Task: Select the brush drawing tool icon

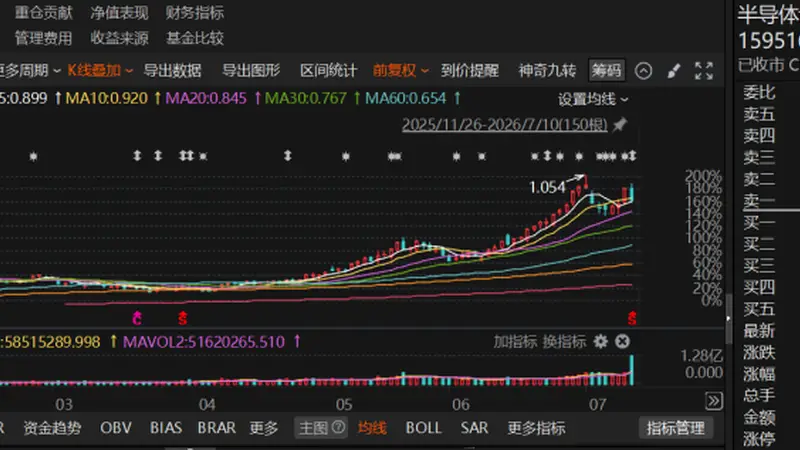Action: point(673,71)
